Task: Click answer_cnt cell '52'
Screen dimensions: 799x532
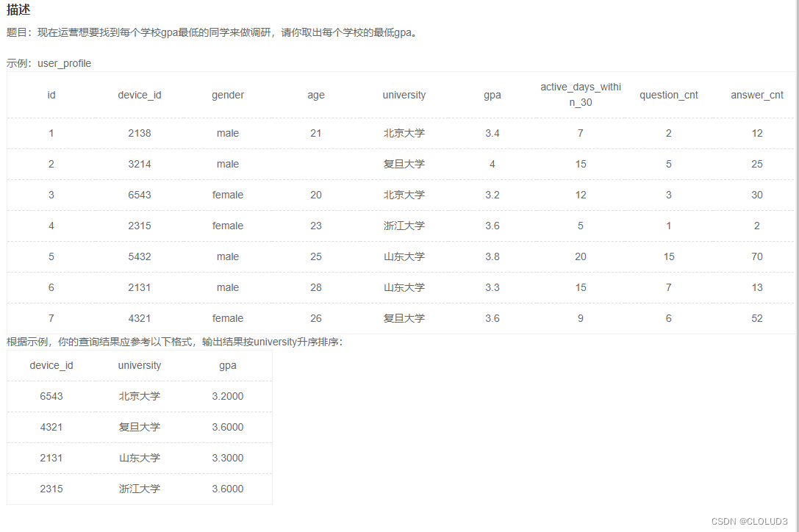Action: click(x=756, y=318)
